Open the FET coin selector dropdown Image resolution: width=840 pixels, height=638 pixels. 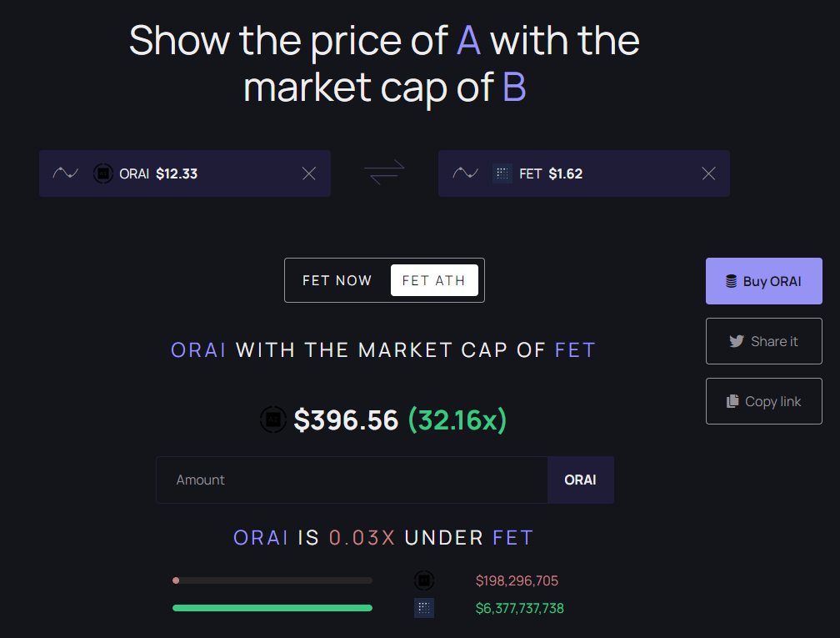[x=584, y=173]
